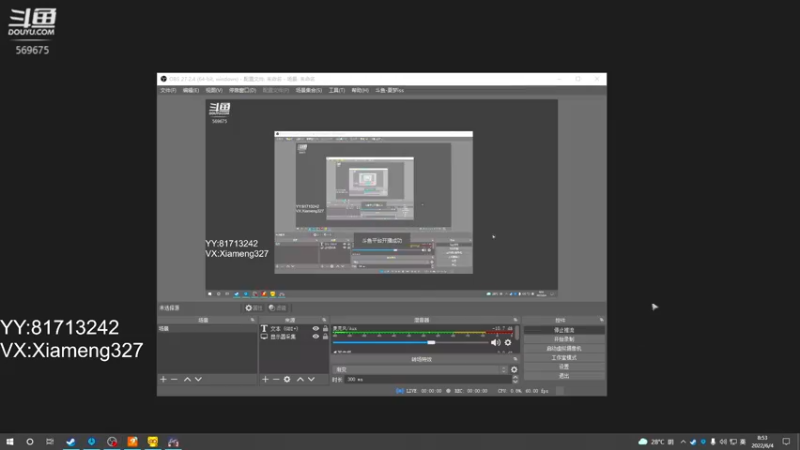
Task: Remove the selected scene with the minus icon
Action: [174, 380]
